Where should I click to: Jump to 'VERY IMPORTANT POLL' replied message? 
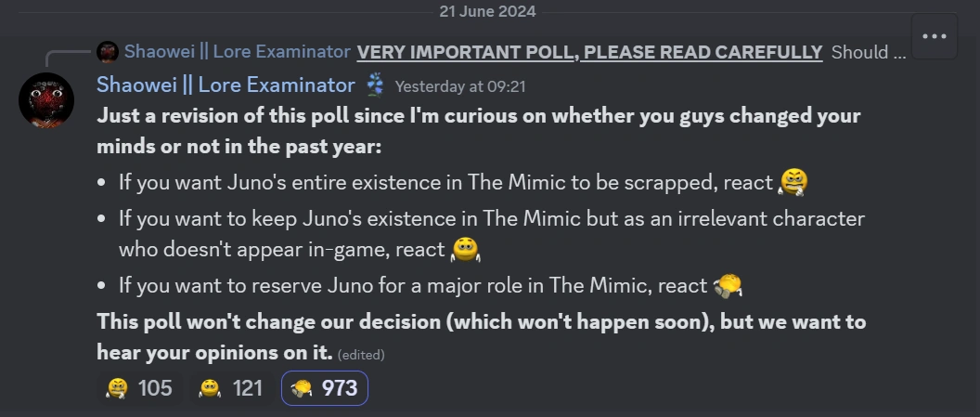[x=589, y=52]
